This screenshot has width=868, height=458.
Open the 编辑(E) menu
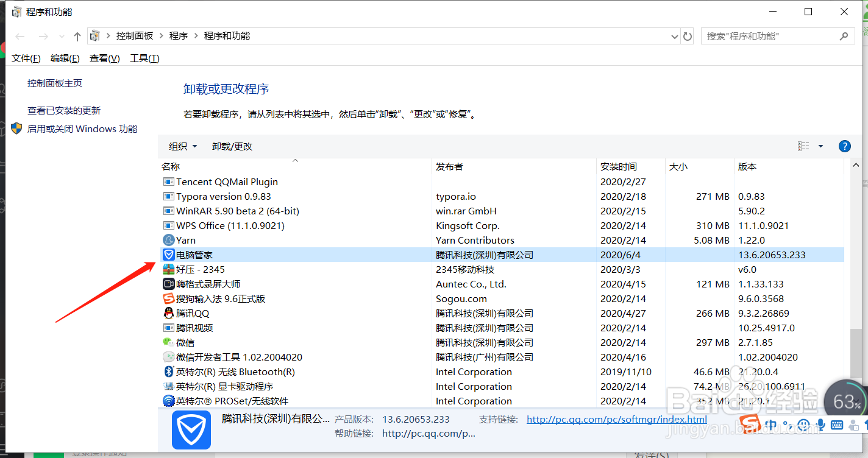click(x=65, y=58)
